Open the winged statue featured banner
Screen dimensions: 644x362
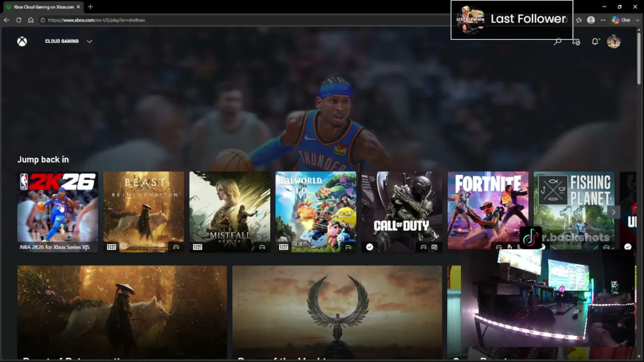click(x=337, y=312)
